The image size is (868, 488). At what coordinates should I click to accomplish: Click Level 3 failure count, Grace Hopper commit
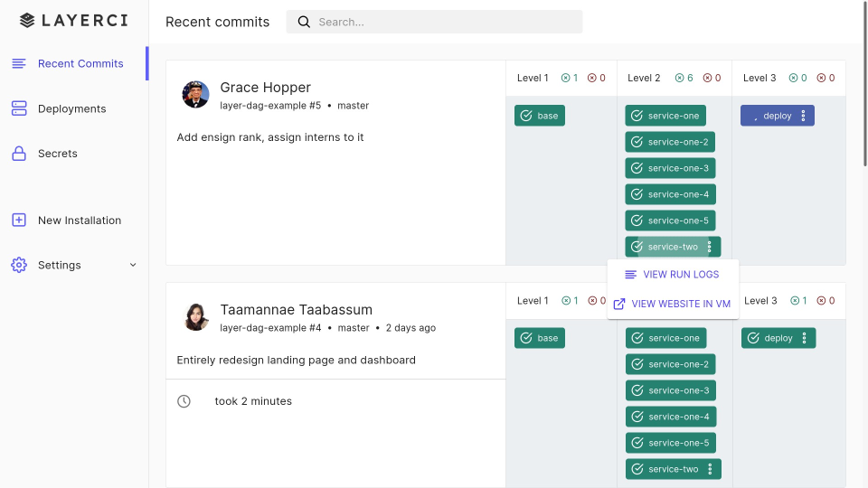(x=826, y=78)
